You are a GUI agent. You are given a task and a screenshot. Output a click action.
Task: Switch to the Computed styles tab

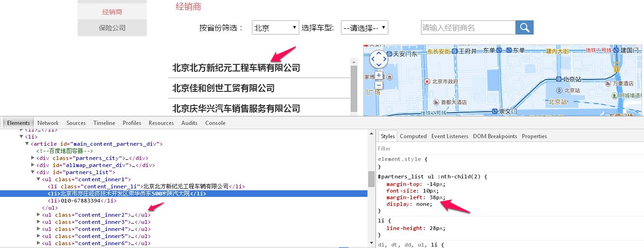click(413, 136)
